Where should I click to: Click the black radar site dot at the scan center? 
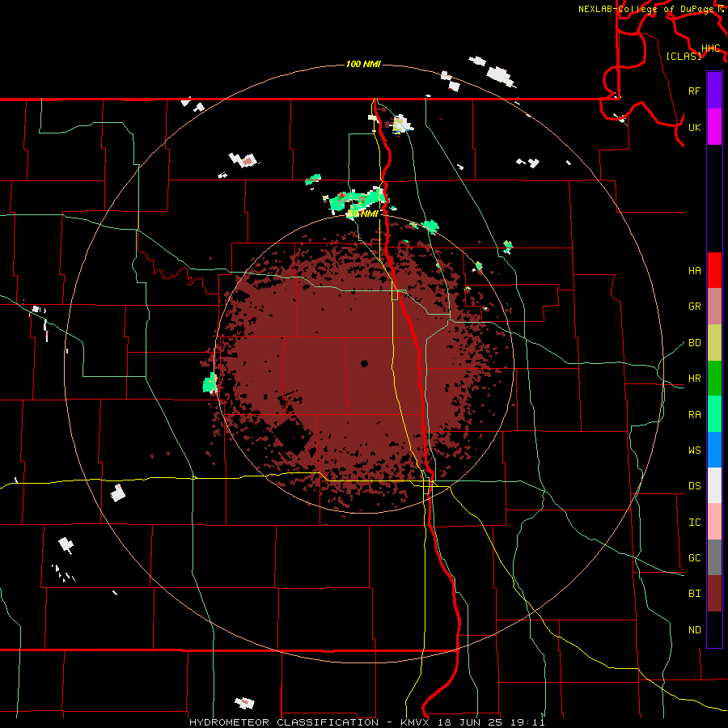pyautogui.click(x=365, y=363)
